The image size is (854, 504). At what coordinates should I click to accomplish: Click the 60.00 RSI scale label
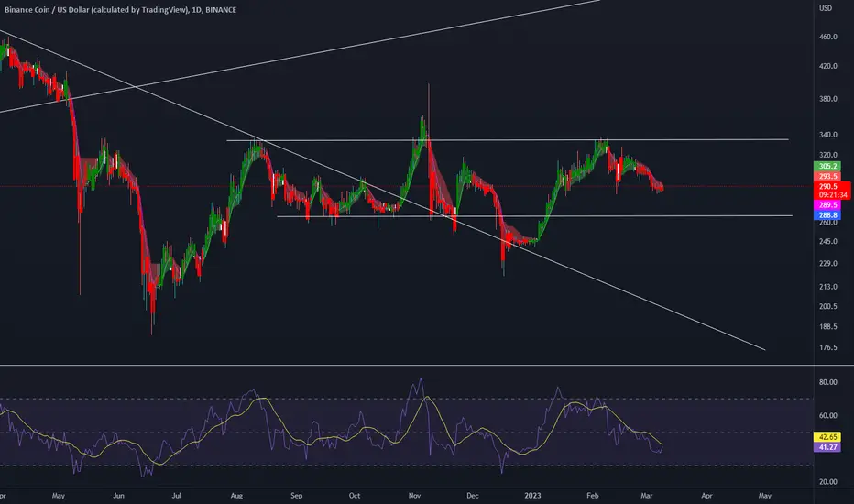827,416
